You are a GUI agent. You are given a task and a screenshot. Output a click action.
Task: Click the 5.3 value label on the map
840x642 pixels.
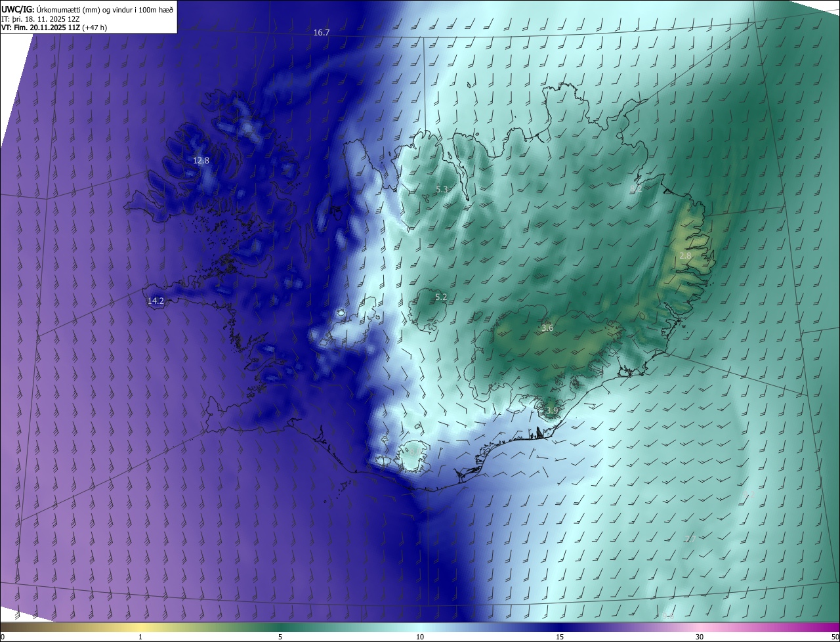[442, 189]
